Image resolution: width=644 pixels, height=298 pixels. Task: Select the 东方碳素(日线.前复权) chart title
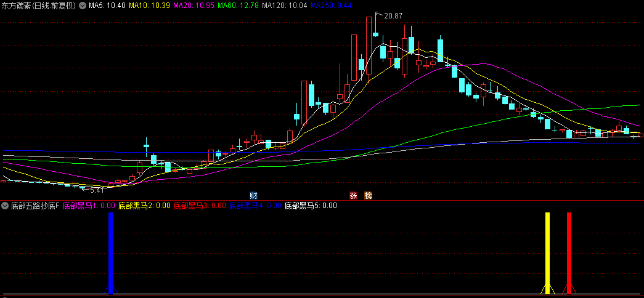tap(39, 6)
